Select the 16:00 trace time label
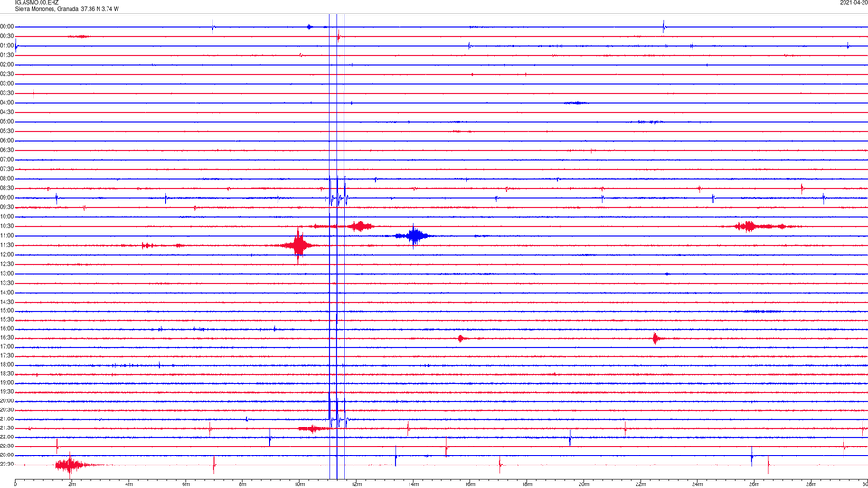This screenshot has height=488, width=868. [x=6, y=329]
